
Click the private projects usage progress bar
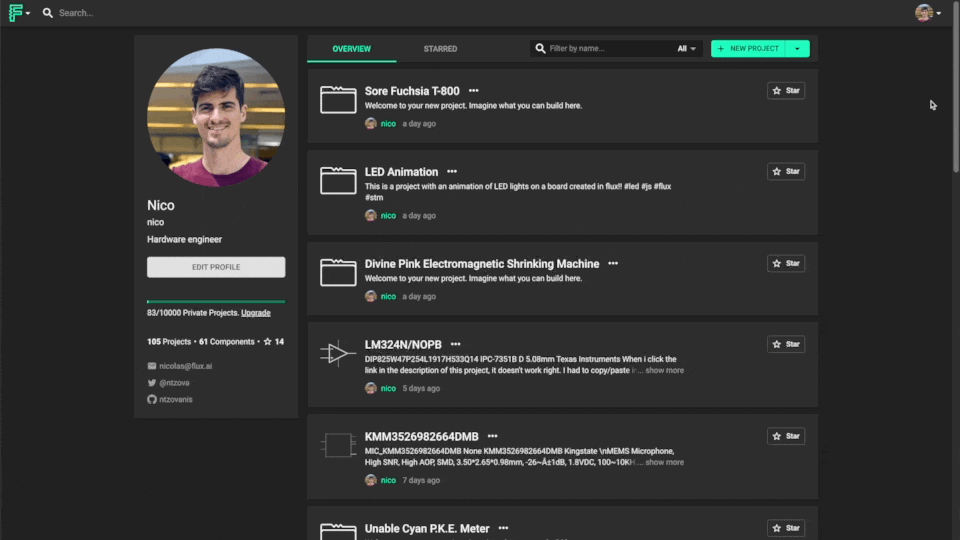(x=216, y=301)
